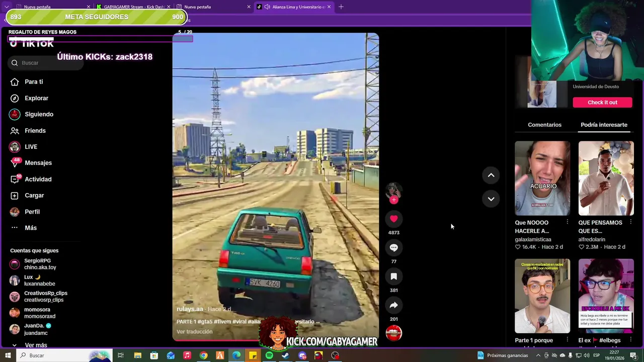This screenshot has width=644, height=362.
Task: Open Windows notification center
Action: click(633, 355)
